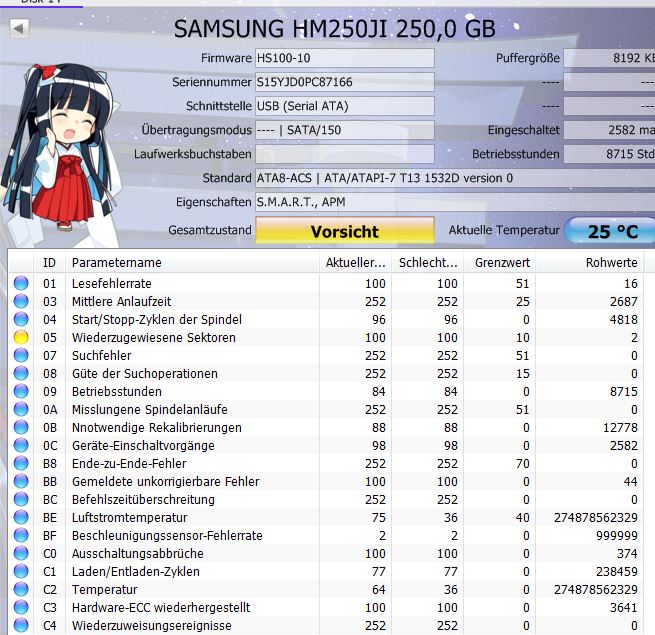Click the Übertragungsmodus field SATA/150
The image size is (655, 635).
(x=345, y=130)
